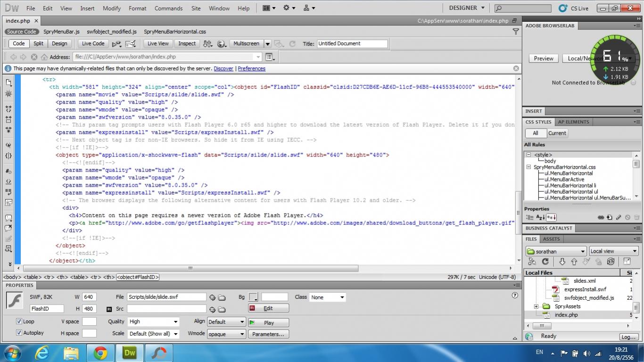The image size is (644, 362).
Task: Click Edit Rule pencil icon in CSS panel
Action: click(x=619, y=217)
